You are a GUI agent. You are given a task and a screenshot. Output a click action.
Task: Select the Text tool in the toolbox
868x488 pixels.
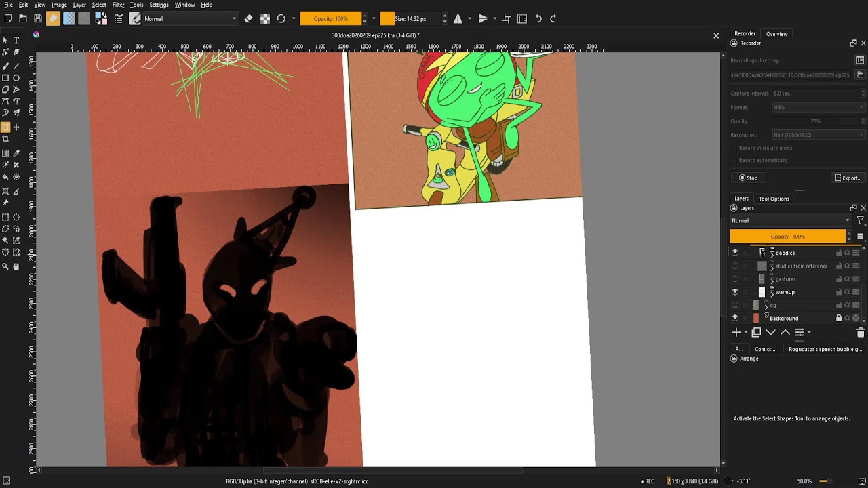click(16, 41)
